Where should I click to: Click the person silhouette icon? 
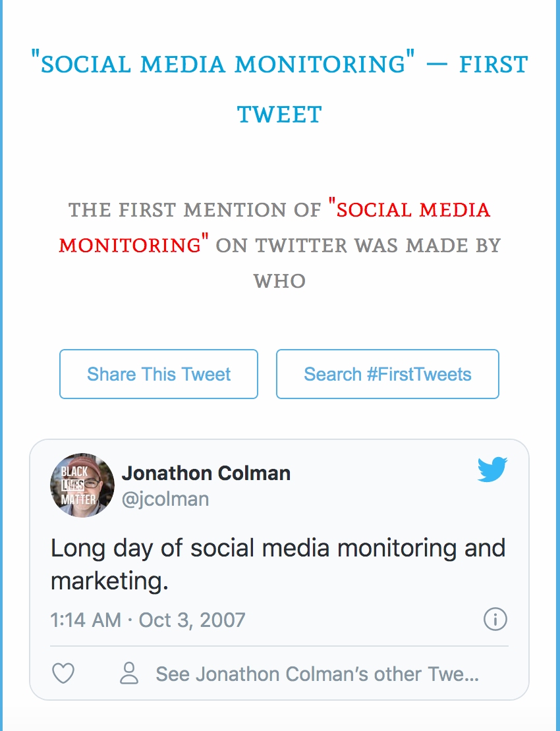(x=129, y=674)
